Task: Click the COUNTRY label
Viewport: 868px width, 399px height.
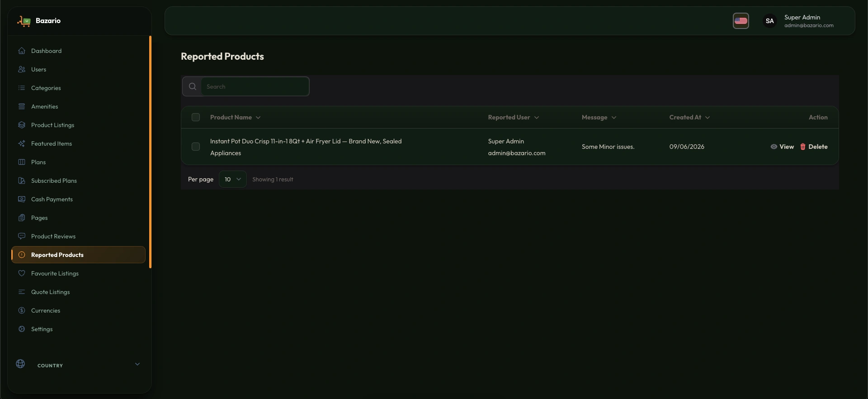Action: [x=50, y=366]
